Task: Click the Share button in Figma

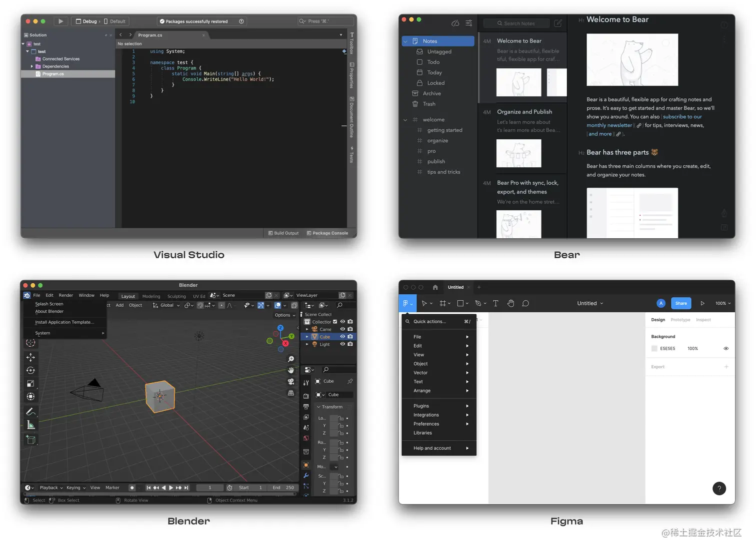Action: click(680, 303)
